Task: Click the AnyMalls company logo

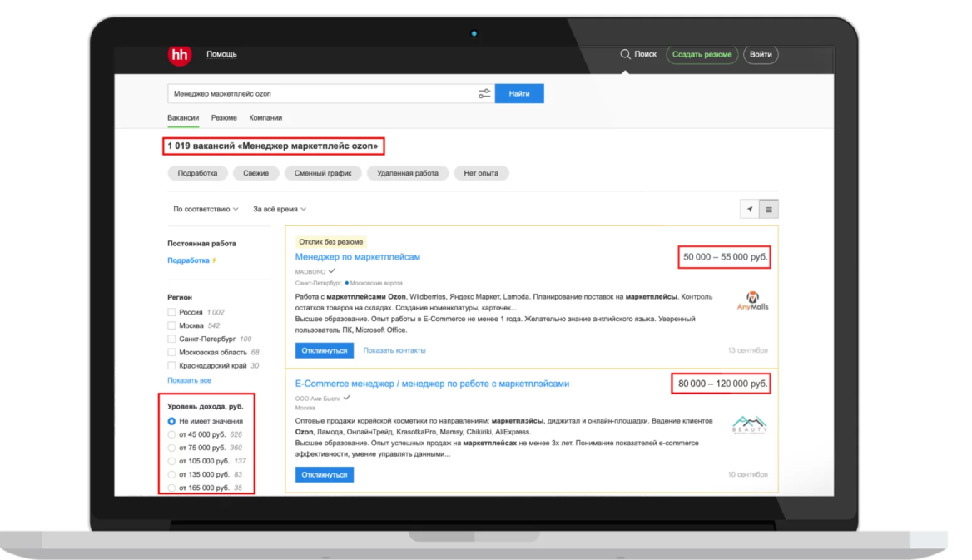Action: (752, 300)
